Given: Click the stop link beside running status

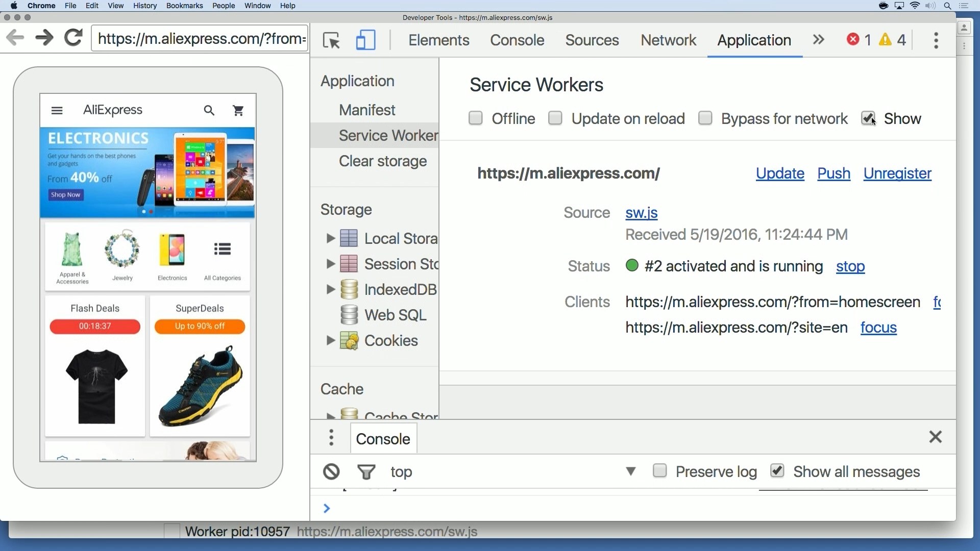Looking at the screenshot, I should 850,266.
